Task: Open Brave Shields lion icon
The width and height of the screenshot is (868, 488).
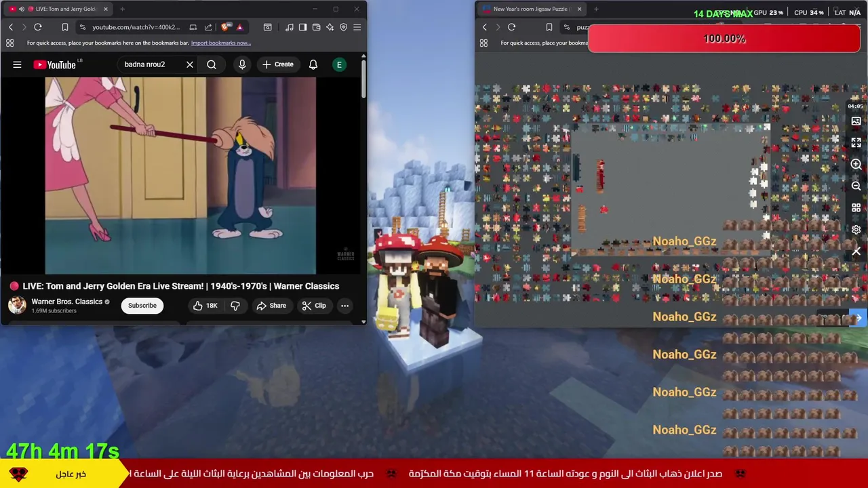Action: tap(226, 27)
